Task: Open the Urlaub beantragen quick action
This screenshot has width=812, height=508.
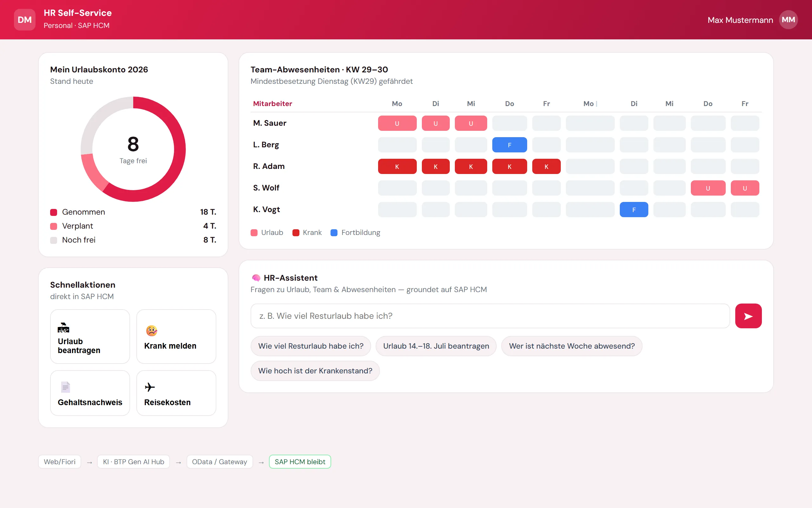Action: [x=90, y=336]
